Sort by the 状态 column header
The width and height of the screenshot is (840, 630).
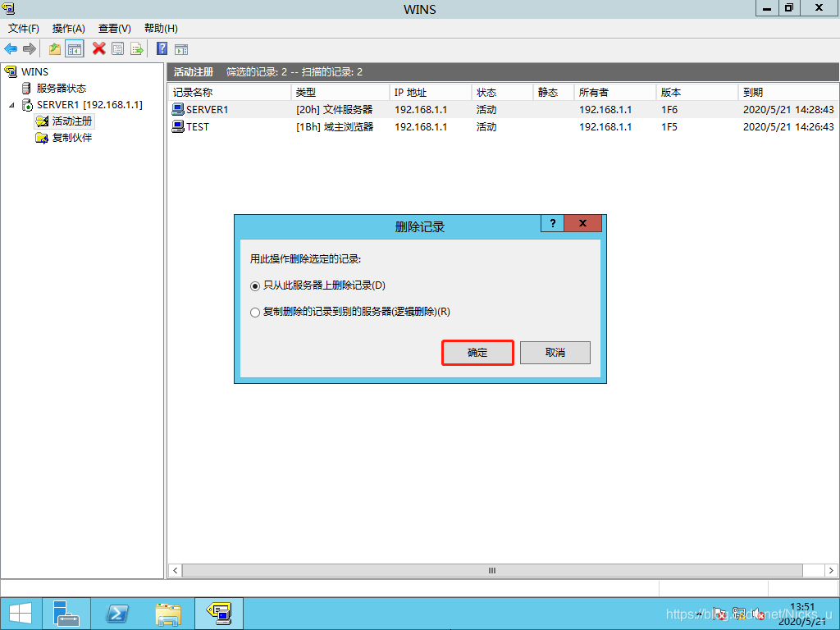tap(503, 92)
